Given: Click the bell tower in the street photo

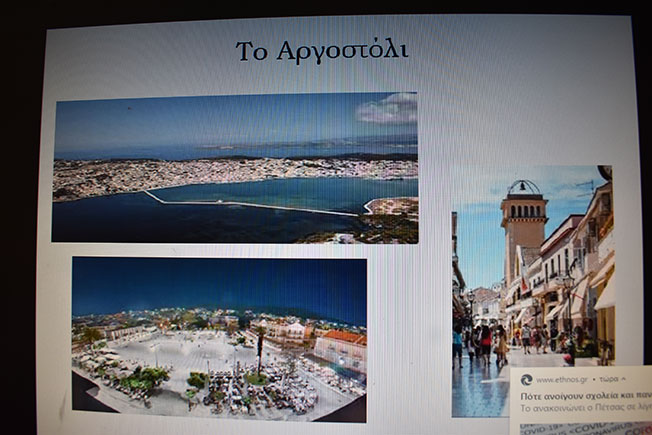Looking at the screenshot, I should [x=523, y=225].
